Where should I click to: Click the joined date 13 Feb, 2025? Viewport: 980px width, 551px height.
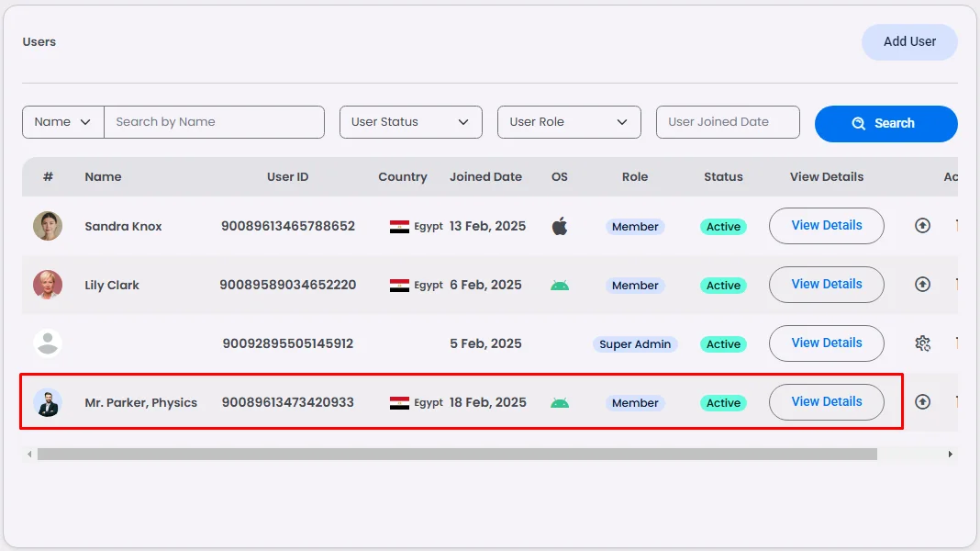pyautogui.click(x=487, y=226)
